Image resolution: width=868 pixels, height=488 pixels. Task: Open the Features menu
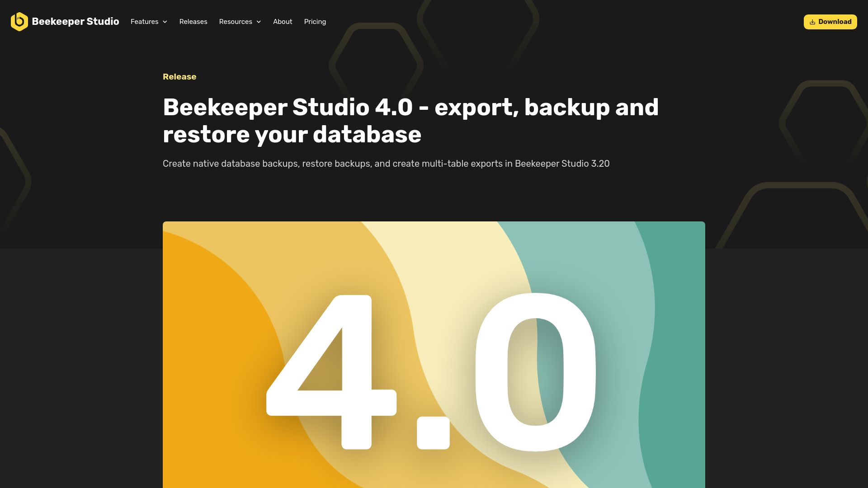tap(149, 22)
